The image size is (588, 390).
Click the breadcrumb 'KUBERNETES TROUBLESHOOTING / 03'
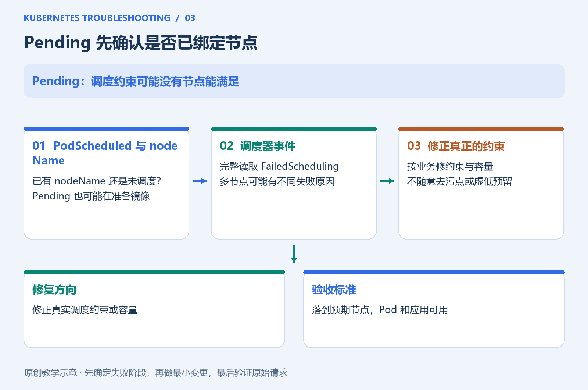(110, 18)
